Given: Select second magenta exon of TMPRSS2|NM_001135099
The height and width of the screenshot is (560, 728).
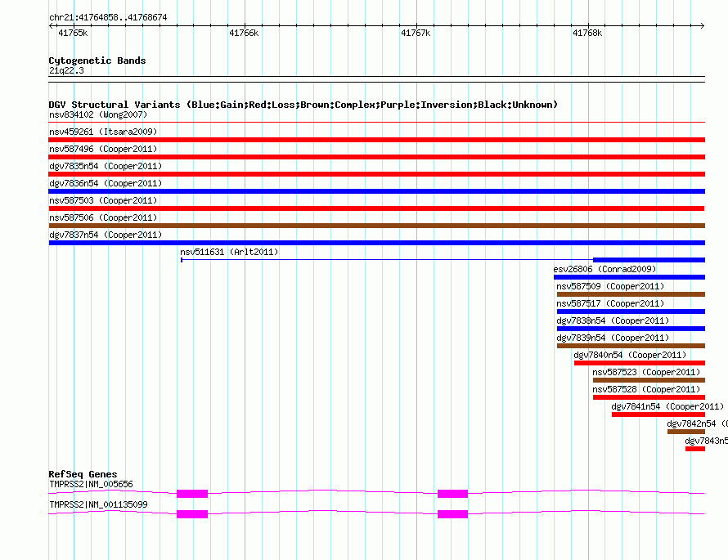Looking at the screenshot, I should [452, 514].
